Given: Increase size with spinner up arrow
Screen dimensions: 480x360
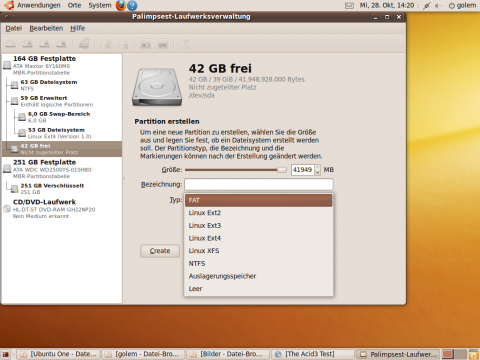Looking at the screenshot, I should click(318, 167).
